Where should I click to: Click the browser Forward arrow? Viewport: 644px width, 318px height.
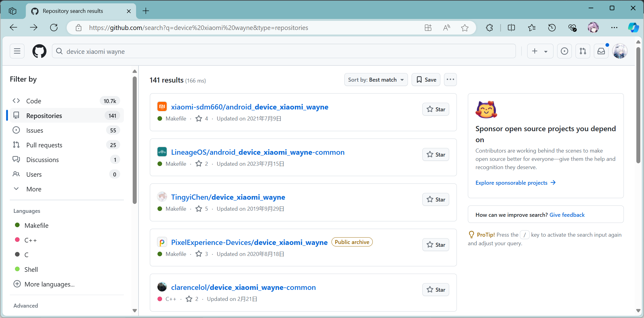click(34, 28)
